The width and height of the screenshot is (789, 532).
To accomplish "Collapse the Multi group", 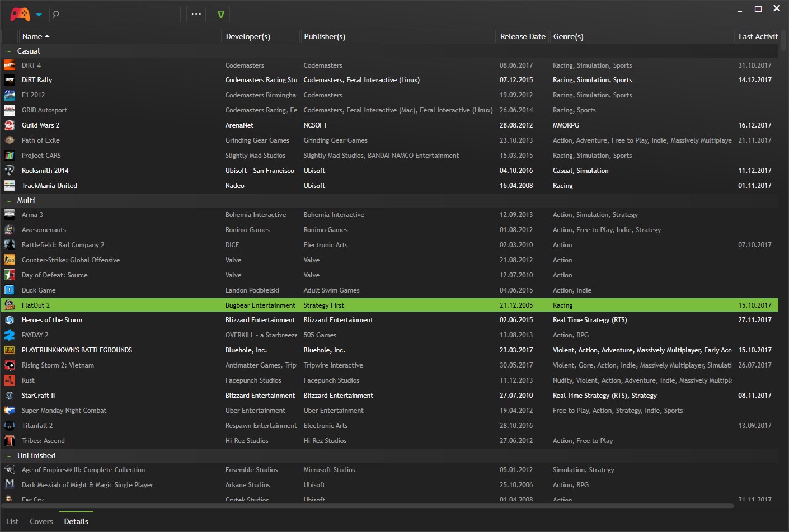I will pyautogui.click(x=9, y=201).
